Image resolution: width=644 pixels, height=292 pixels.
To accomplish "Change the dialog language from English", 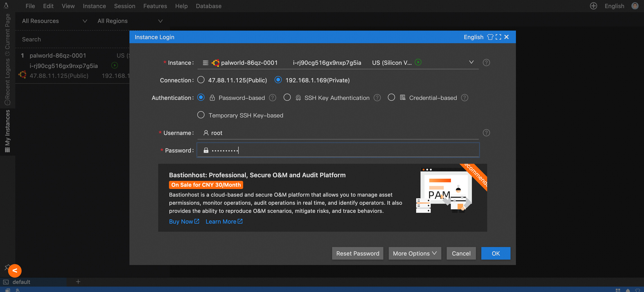I will pyautogui.click(x=473, y=37).
